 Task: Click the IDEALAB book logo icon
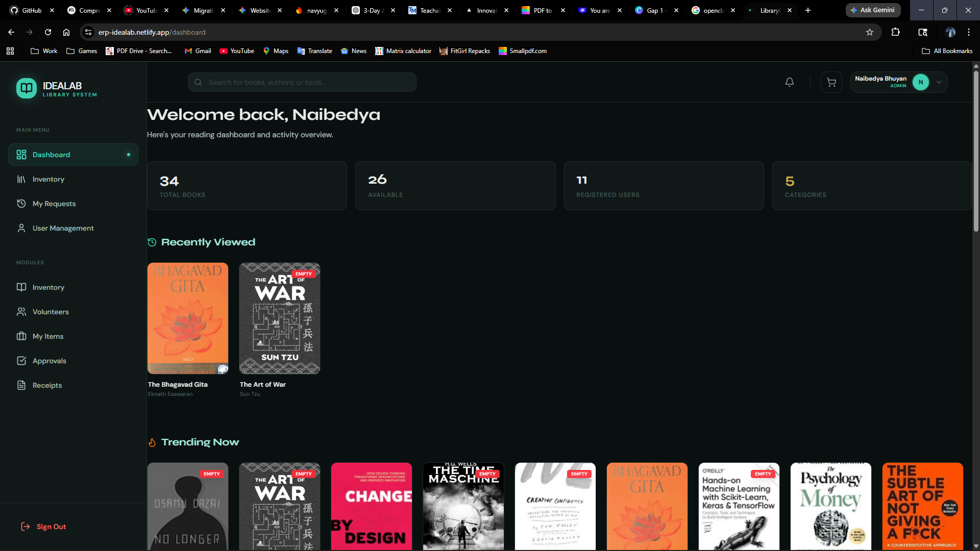pyautogui.click(x=27, y=88)
